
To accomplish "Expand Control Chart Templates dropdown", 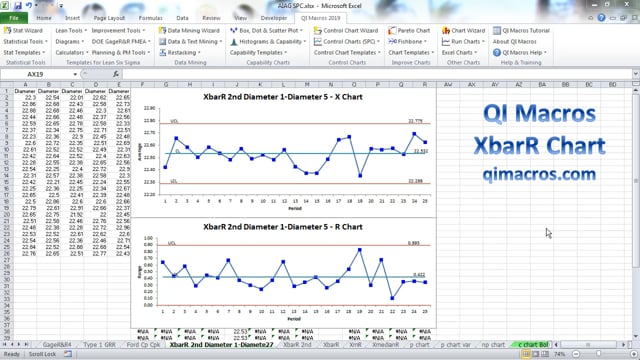I will pos(347,53).
